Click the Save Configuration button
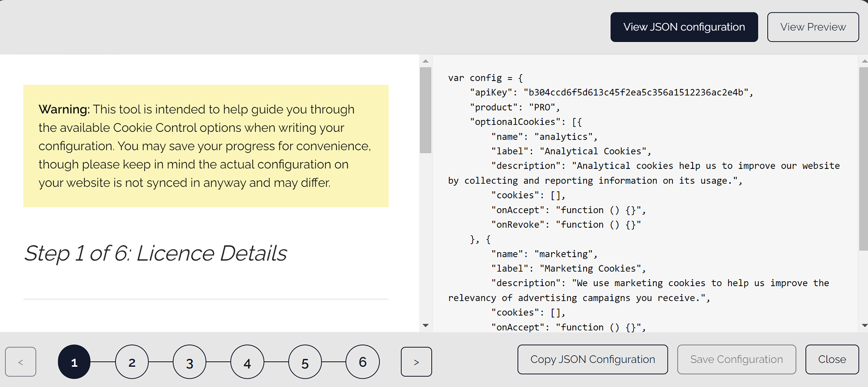The height and width of the screenshot is (387, 868). tap(737, 359)
